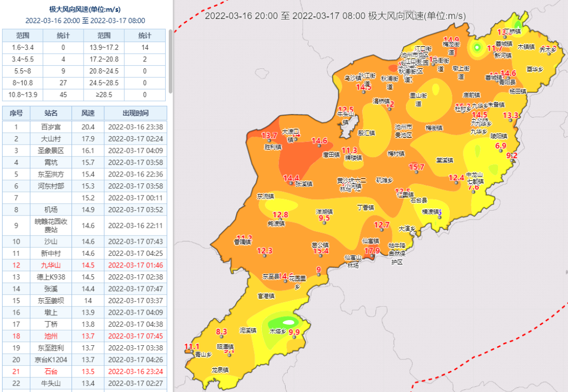Sort table by 风速 column header

tap(88, 113)
